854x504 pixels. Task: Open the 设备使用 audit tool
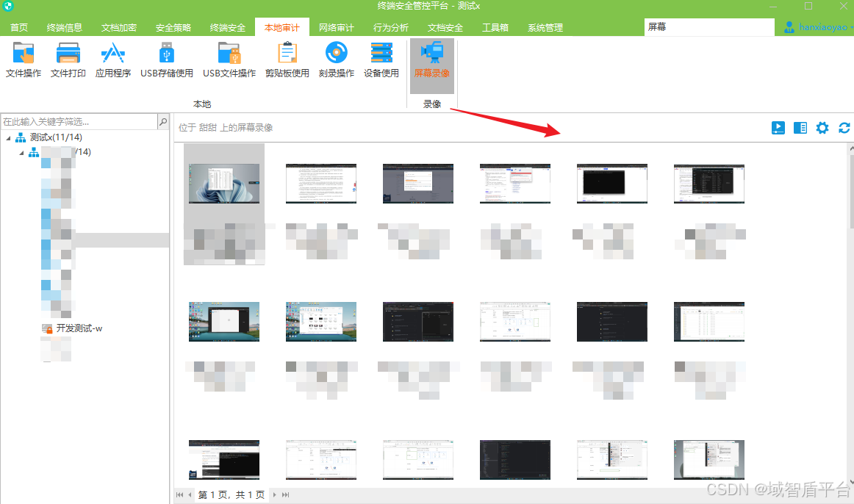(381, 60)
